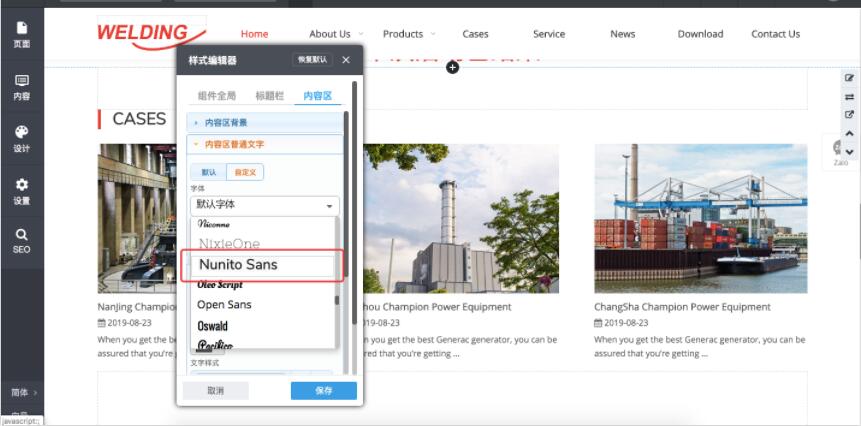Switch to the 组件全局 tab
Viewport: 861px width, 426px height.
pyautogui.click(x=217, y=96)
